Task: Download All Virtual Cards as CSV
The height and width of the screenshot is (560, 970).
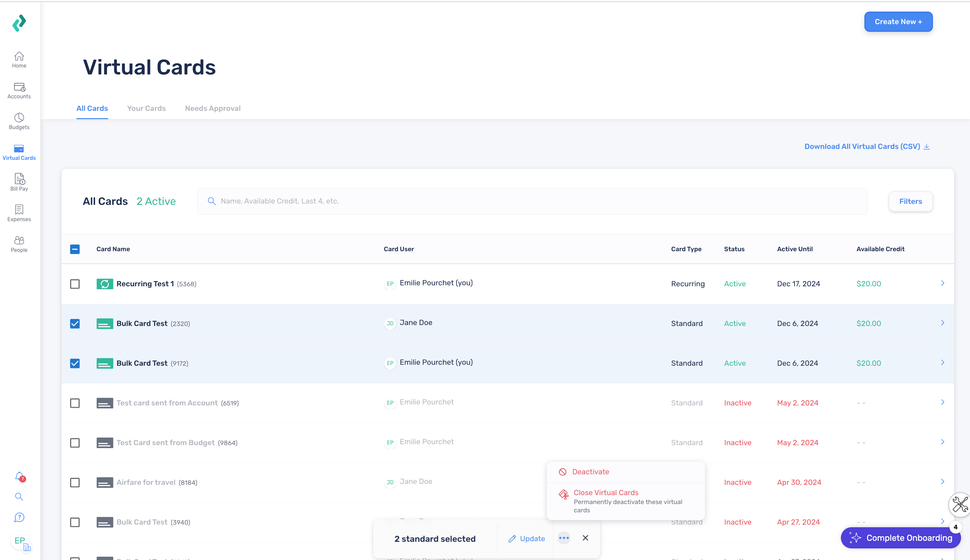Action: (863, 146)
